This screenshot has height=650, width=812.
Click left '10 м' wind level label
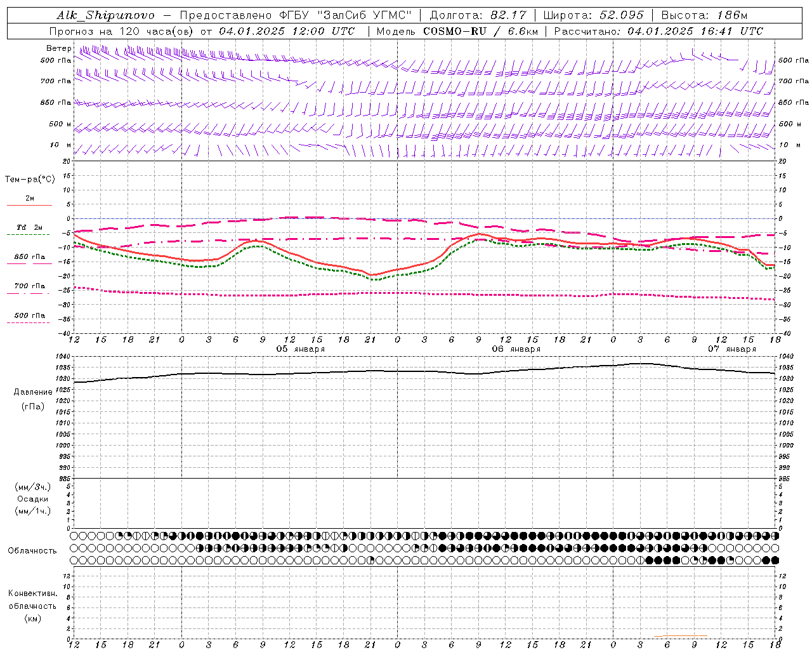coord(60,145)
